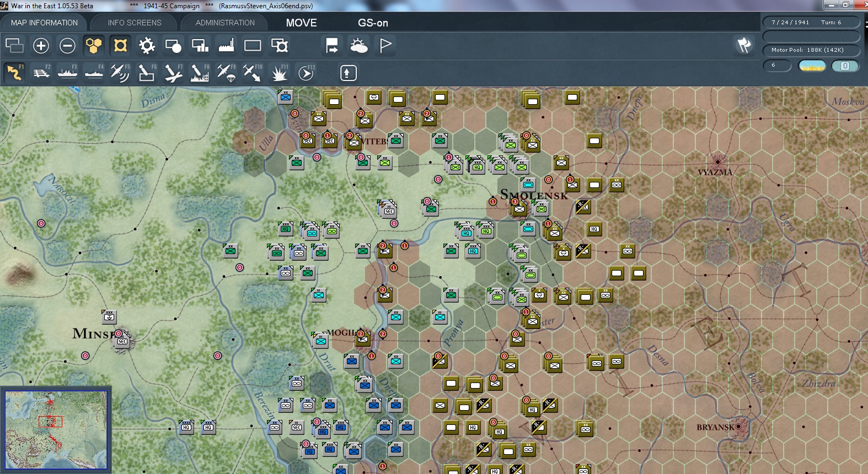Click the Motor Pool readout

811,50
